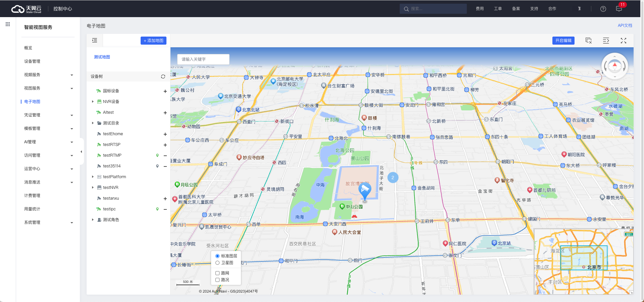
Task: Click the clear-windows icon beside 开启编辑
Action: click(x=589, y=41)
